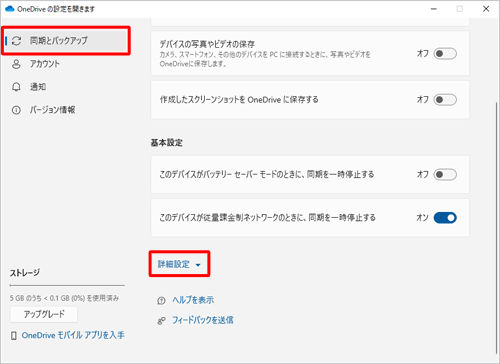Switch to the アカウント section
Viewport: 500px width, 364px height.
pos(45,64)
